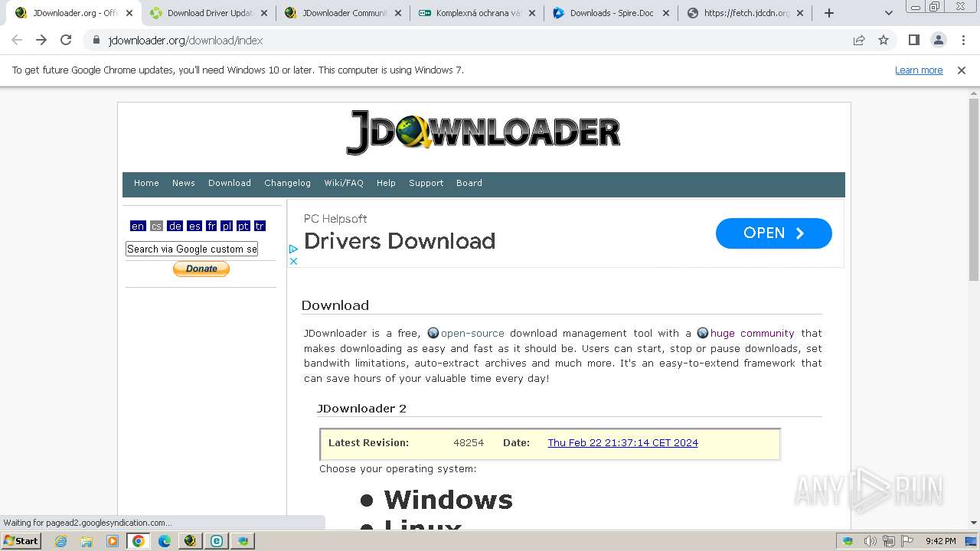Open the News menu item

pyautogui.click(x=184, y=183)
